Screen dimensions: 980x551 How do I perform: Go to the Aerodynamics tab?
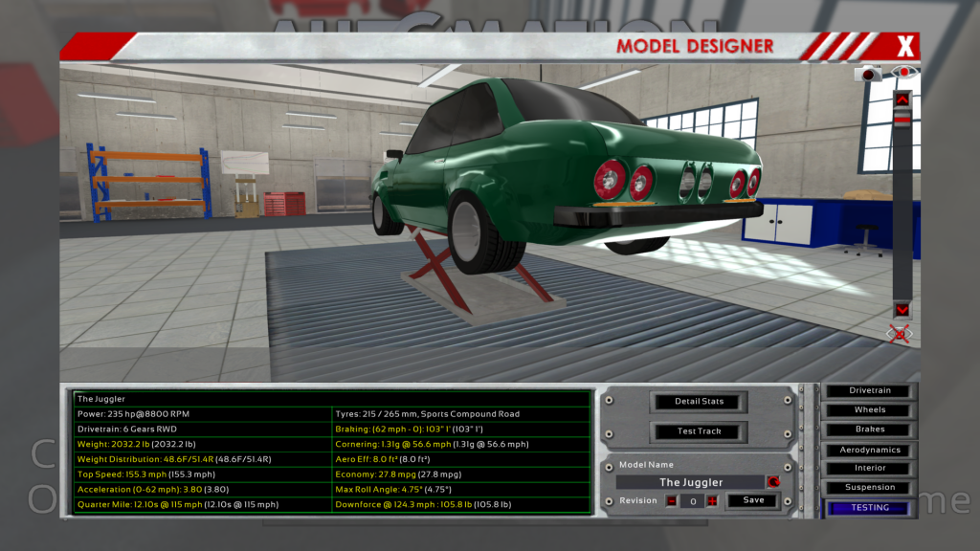(x=869, y=450)
